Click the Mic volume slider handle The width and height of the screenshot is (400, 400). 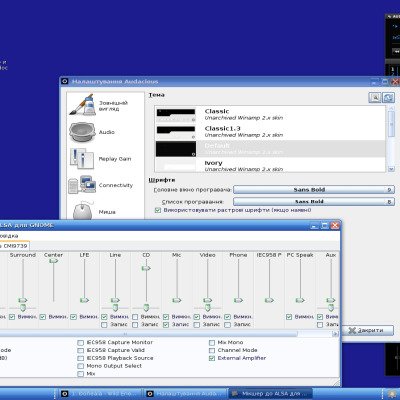(x=177, y=300)
